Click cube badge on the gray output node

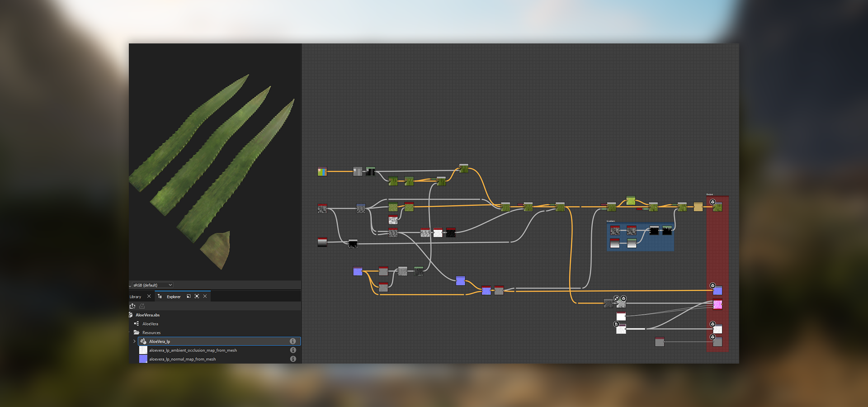tap(712, 337)
